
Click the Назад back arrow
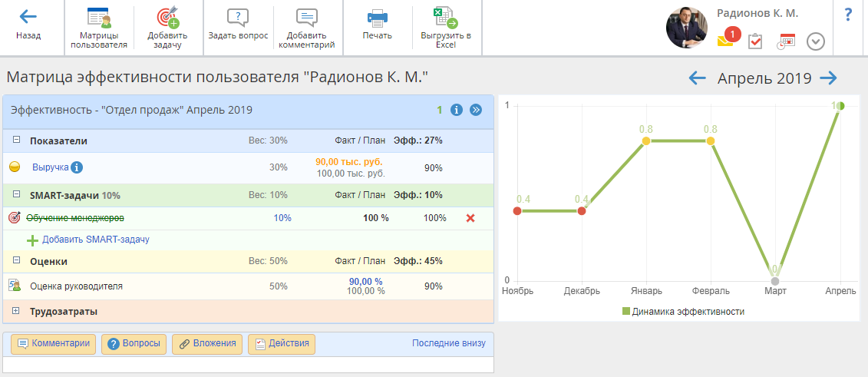coord(28,17)
